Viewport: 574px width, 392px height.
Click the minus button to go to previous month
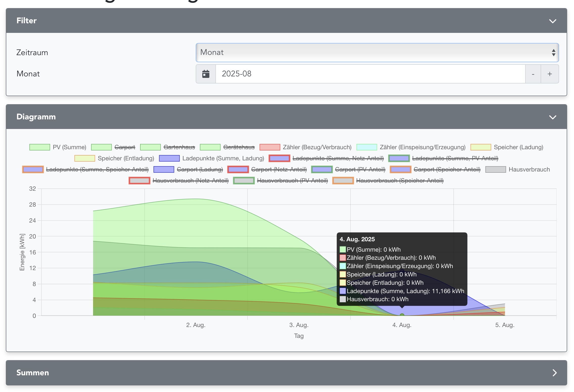[x=533, y=74]
